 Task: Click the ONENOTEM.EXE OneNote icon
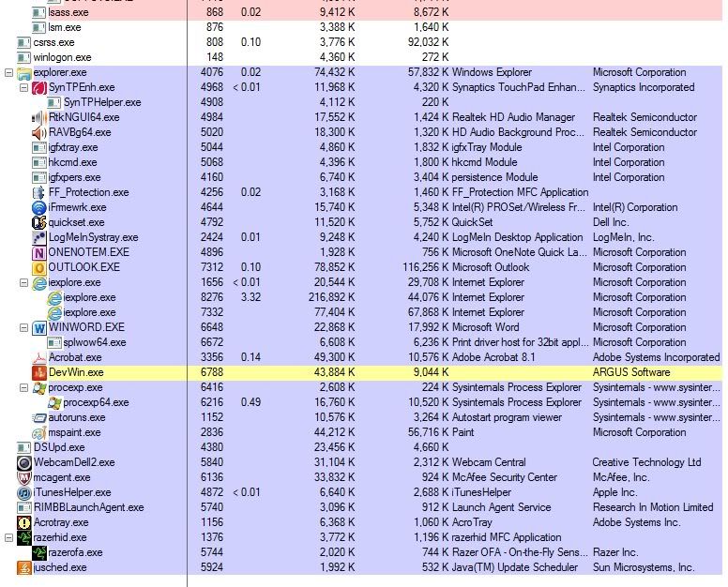coord(39,253)
